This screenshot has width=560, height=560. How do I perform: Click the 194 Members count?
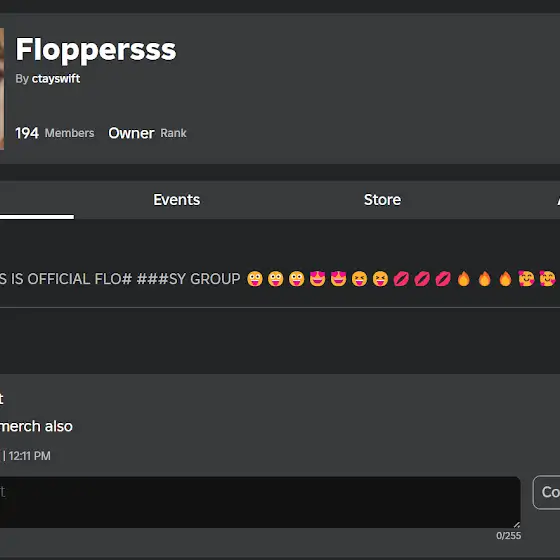(55, 133)
